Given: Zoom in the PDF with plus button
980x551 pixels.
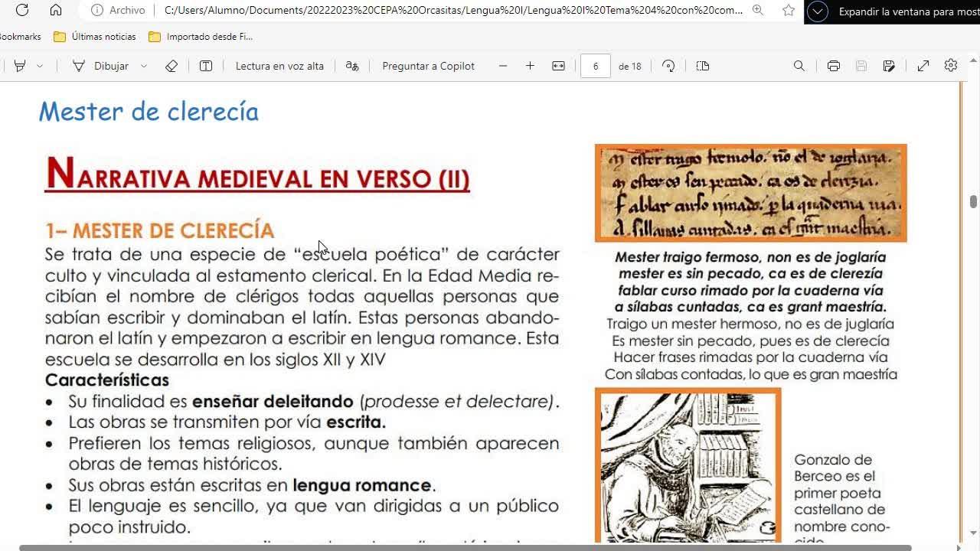Looking at the screenshot, I should coord(530,66).
